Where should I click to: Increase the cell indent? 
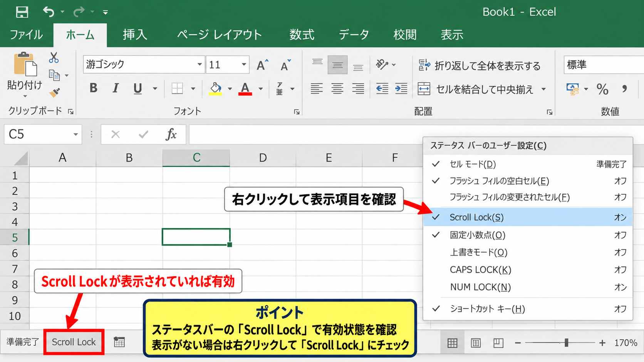pos(401,89)
